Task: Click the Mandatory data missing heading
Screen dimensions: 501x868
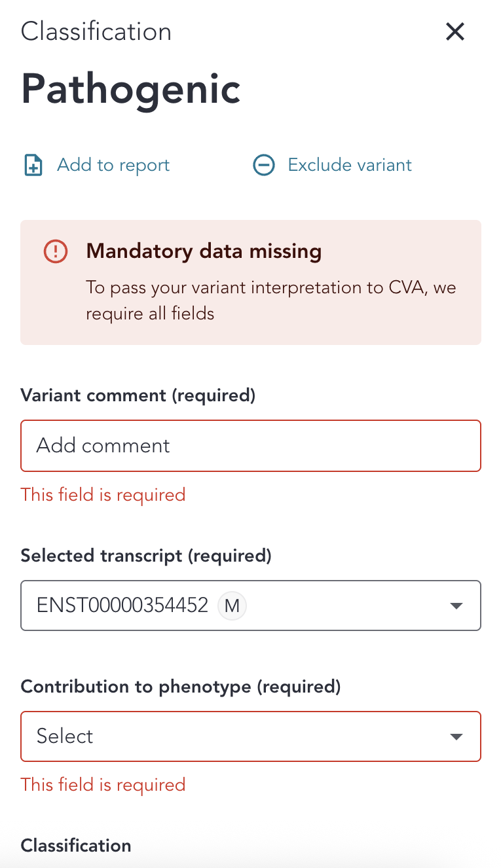Action: point(204,251)
